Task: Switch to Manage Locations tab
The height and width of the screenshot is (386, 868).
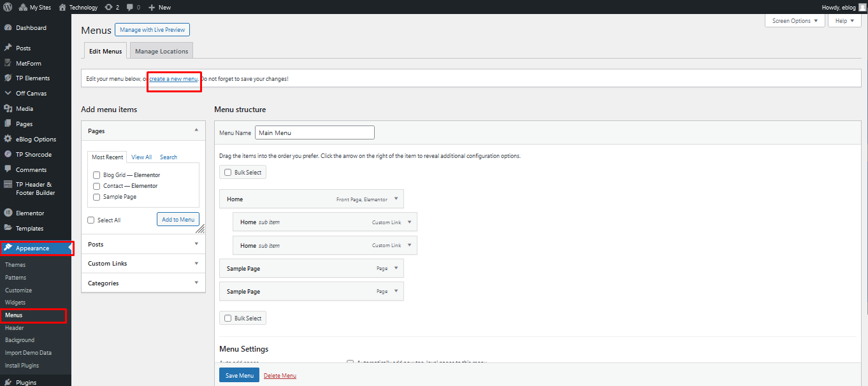Action: pyautogui.click(x=161, y=51)
